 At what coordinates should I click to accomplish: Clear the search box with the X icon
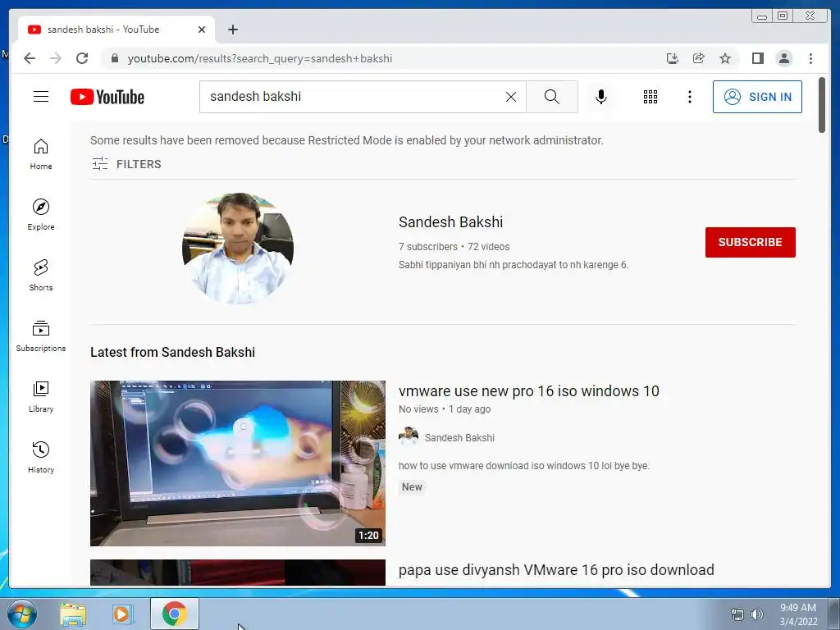point(511,97)
